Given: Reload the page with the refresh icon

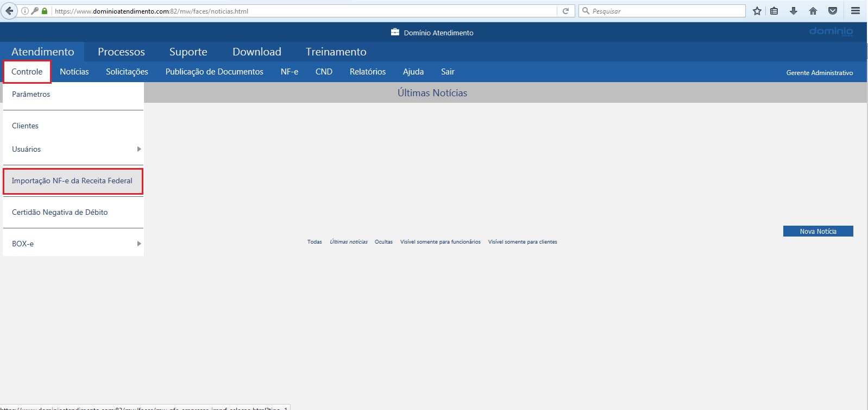Looking at the screenshot, I should [x=565, y=11].
